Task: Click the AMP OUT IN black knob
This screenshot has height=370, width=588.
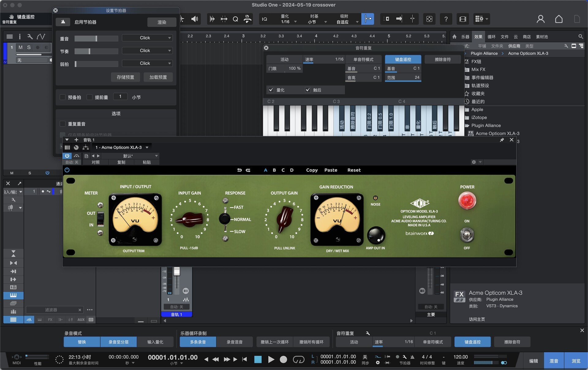Action: [376, 235]
